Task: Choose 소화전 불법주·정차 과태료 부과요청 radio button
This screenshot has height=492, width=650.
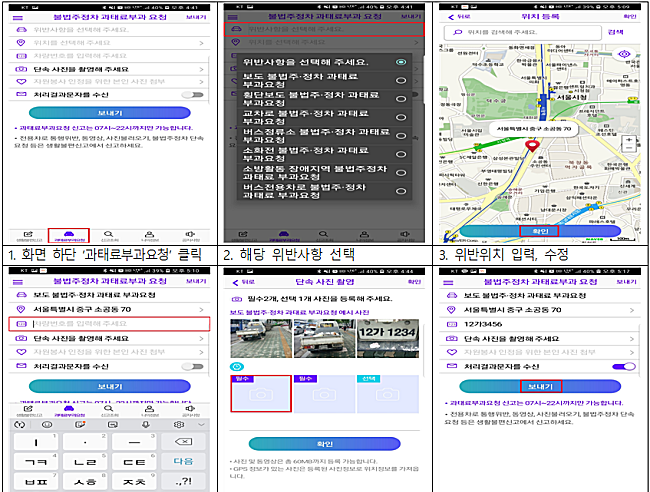Action: click(401, 153)
